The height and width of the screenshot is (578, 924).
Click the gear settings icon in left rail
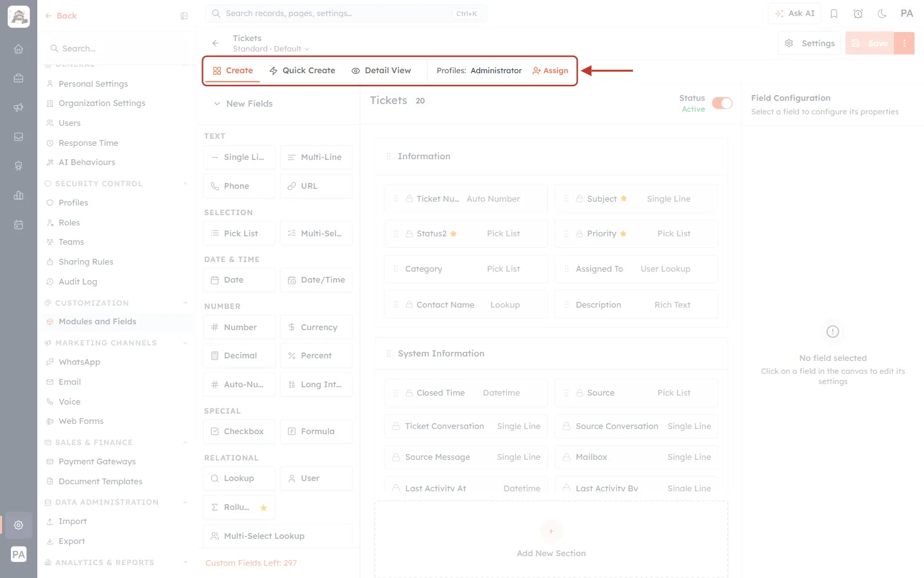(x=19, y=525)
